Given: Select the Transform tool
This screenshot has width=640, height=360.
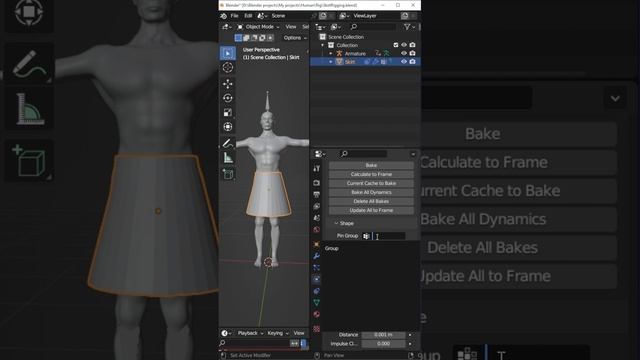Looking at the screenshot, I should (228, 127).
